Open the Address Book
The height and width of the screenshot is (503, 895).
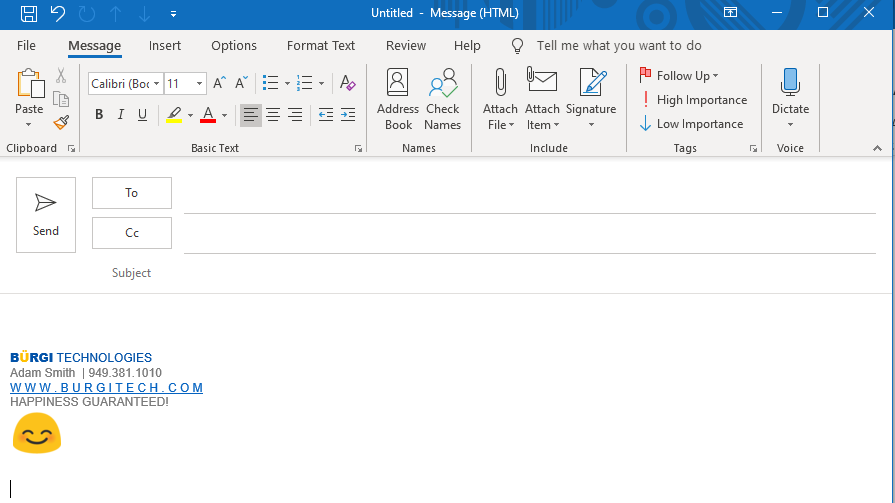point(398,100)
